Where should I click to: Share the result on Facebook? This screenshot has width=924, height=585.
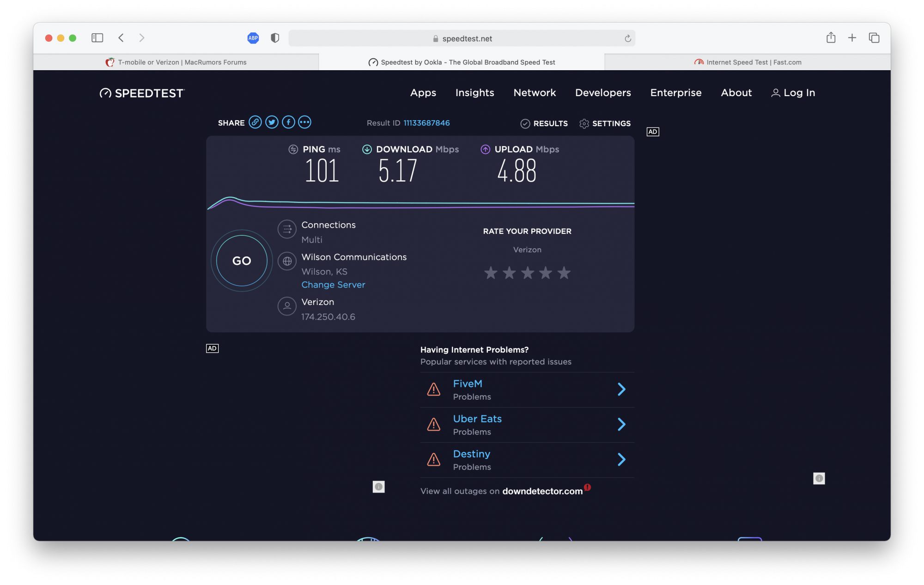tap(288, 122)
